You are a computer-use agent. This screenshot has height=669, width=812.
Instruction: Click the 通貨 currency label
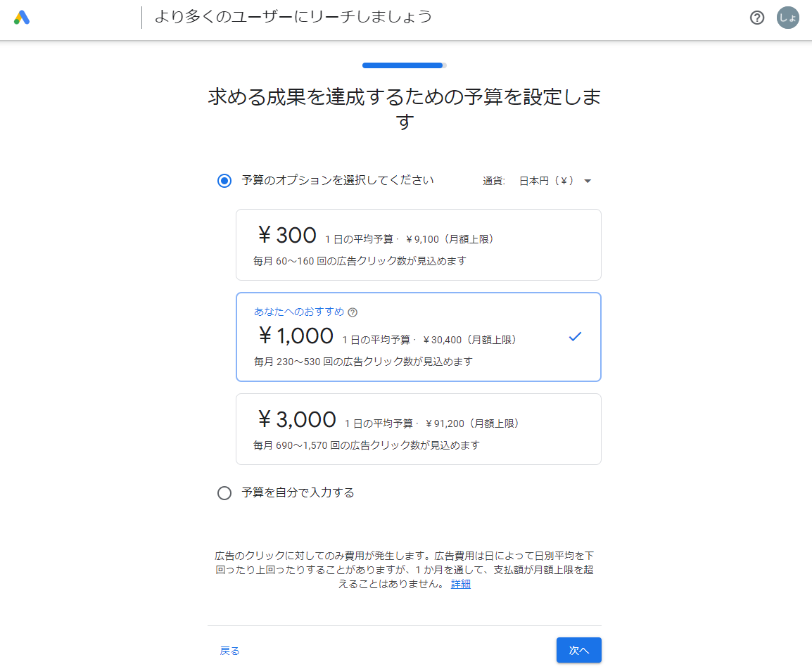tap(493, 181)
